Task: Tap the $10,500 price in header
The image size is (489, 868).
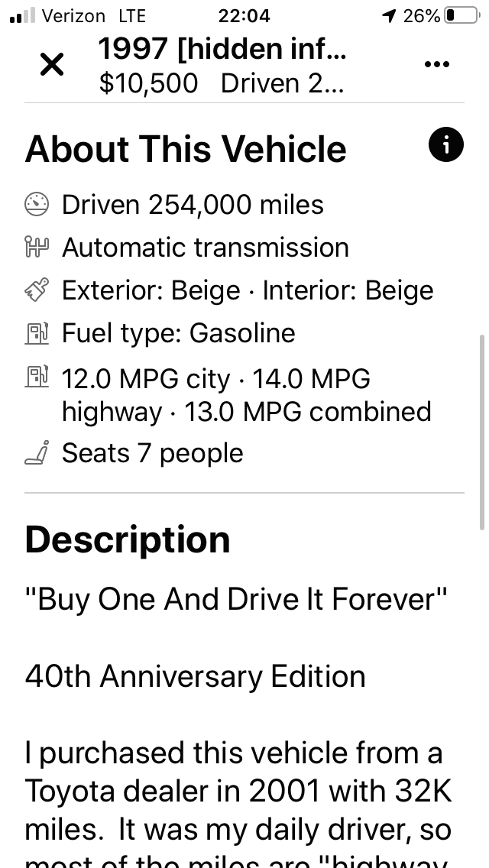Action: 148,83
